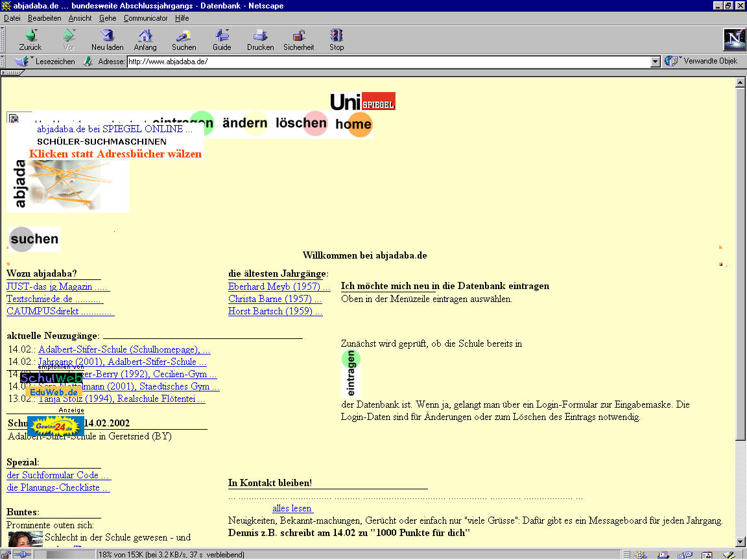Open the Bearbeiten menu

pos(44,18)
